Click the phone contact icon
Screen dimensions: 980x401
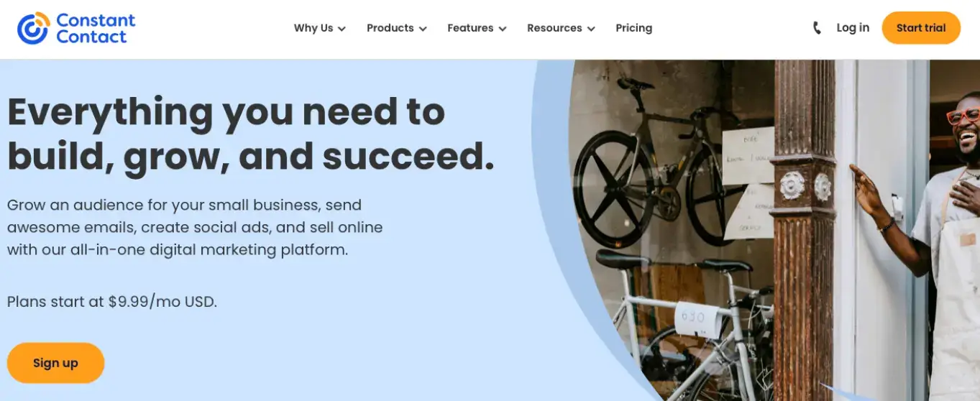pyautogui.click(x=817, y=28)
